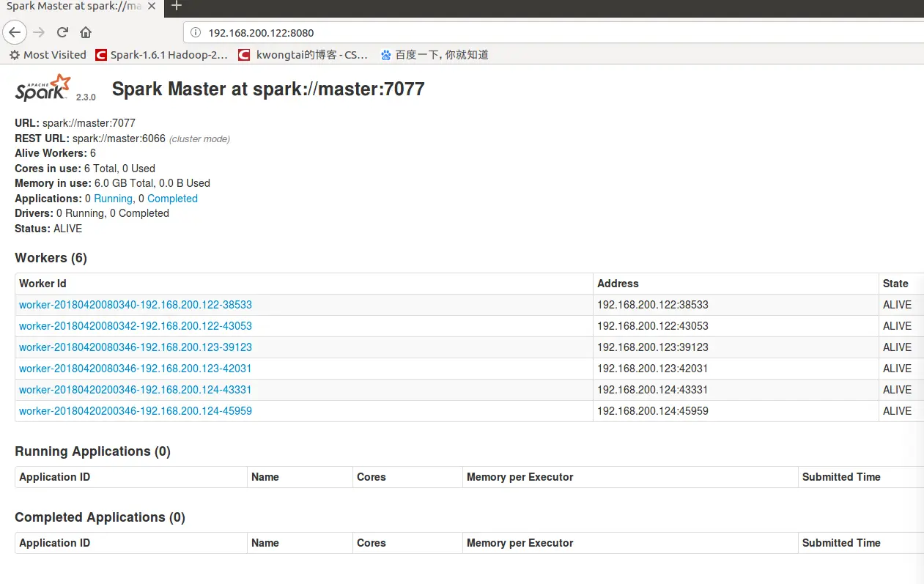924x584 pixels.
Task: Go to browser home page icon
Action: pyautogui.click(x=86, y=32)
